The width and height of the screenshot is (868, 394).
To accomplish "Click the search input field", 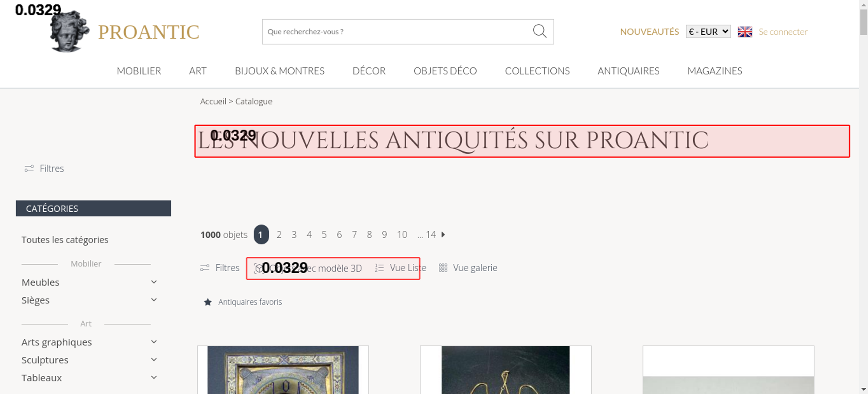I will 395,32.
